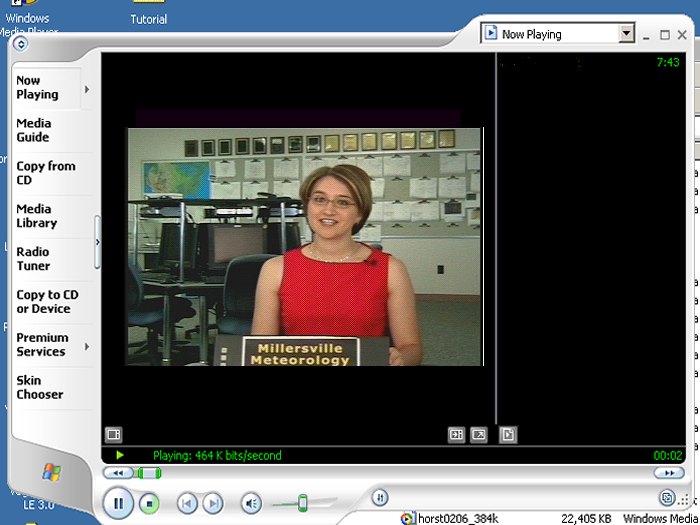This screenshot has height=525, width=700.
Task: Switch video to full screen view
Action: pos(479,434)
